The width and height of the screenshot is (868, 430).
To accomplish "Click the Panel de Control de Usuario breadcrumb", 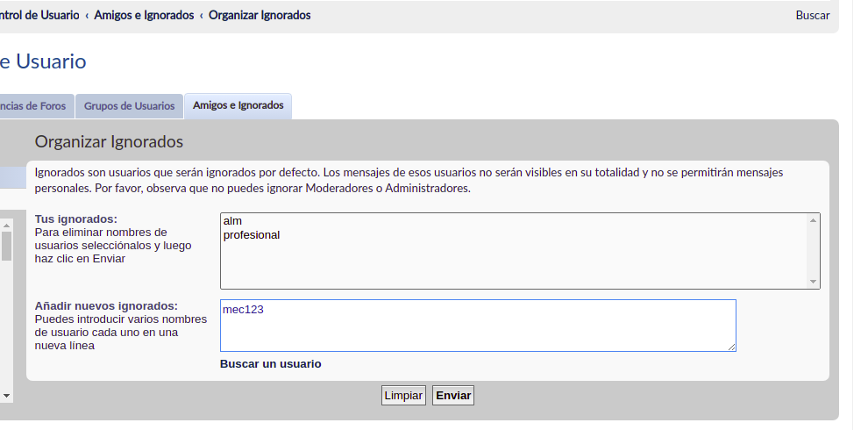I will (x=39, y=15).
